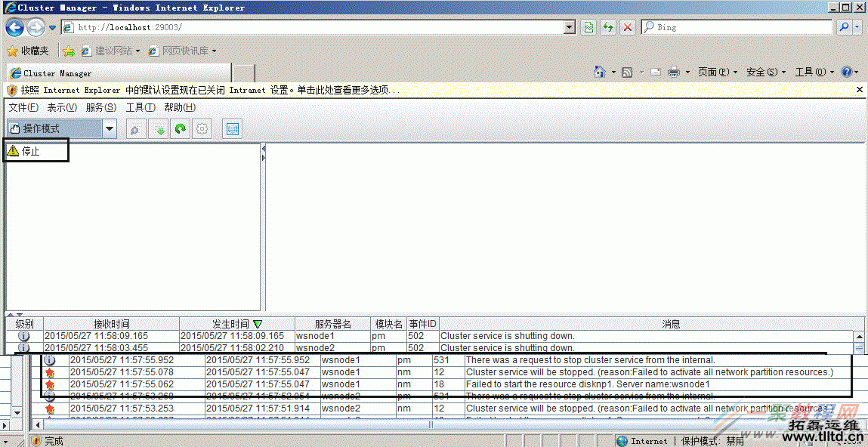Expand the address bar URL dropdown
Screen dimensions: 868x447
pyautogui.click(x=570, y=27)
